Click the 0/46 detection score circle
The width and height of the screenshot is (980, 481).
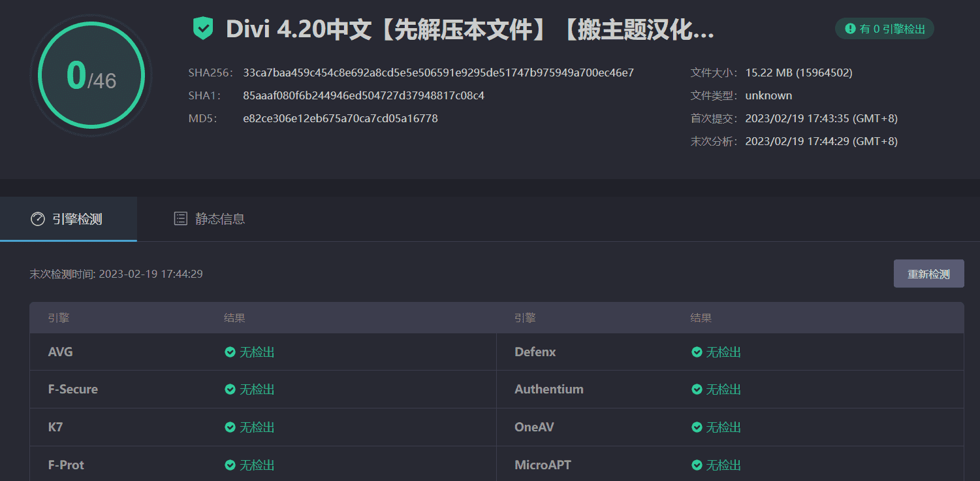coord(91,75)
